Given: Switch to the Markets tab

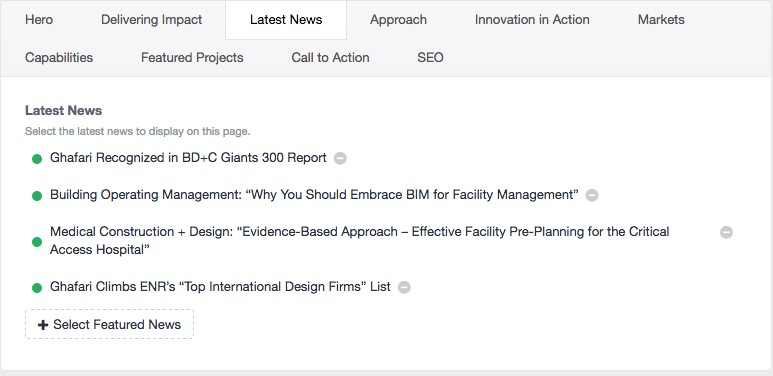Looking at the screenshot, I should coord(661,20).
